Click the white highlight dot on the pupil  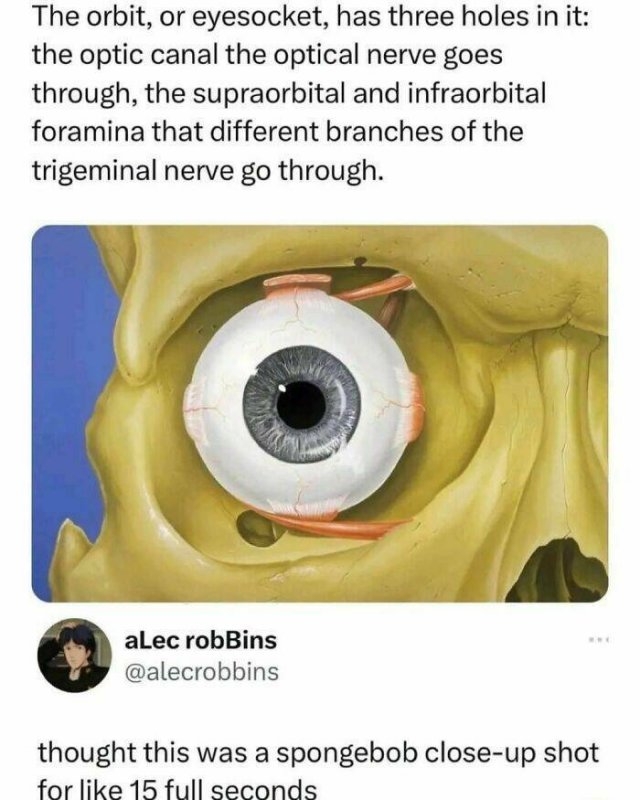(283, 390)
